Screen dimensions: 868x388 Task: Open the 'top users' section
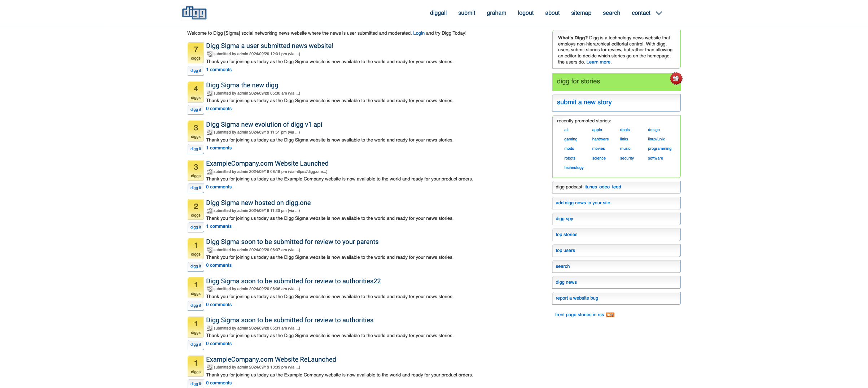click(565, 250)
